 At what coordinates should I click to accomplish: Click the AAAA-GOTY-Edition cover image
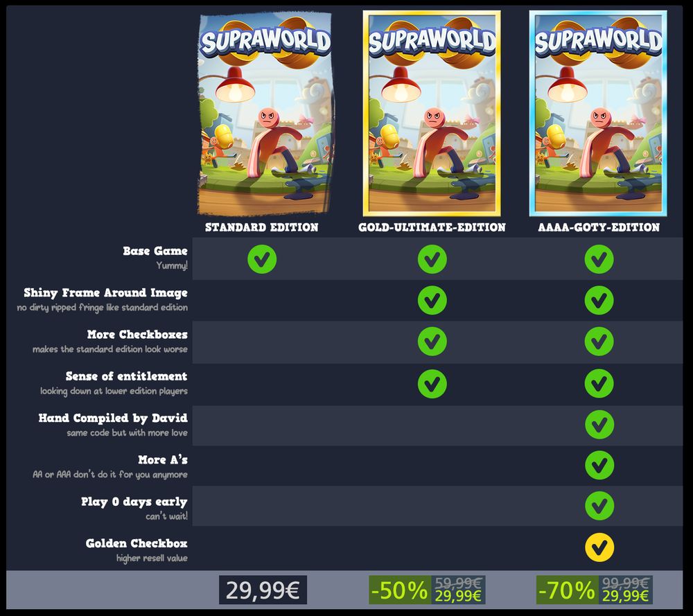click(x=599, y=114)
